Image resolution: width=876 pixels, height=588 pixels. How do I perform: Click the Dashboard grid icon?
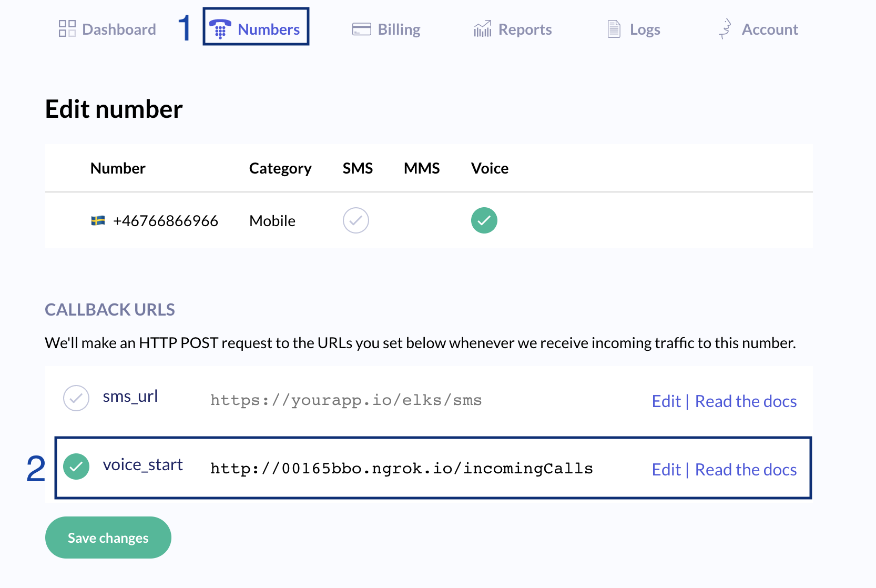pyautogui.click(x=66, y=29)
